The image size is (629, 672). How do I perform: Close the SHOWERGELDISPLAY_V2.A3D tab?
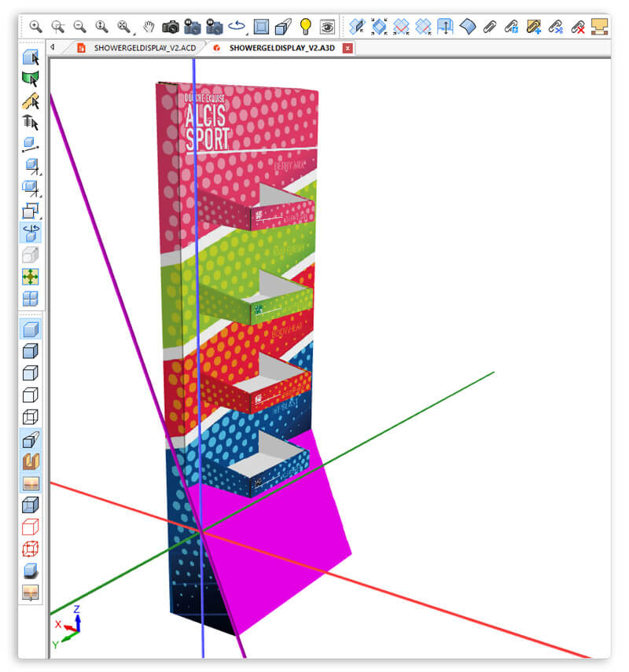click(x=348, y=48)
